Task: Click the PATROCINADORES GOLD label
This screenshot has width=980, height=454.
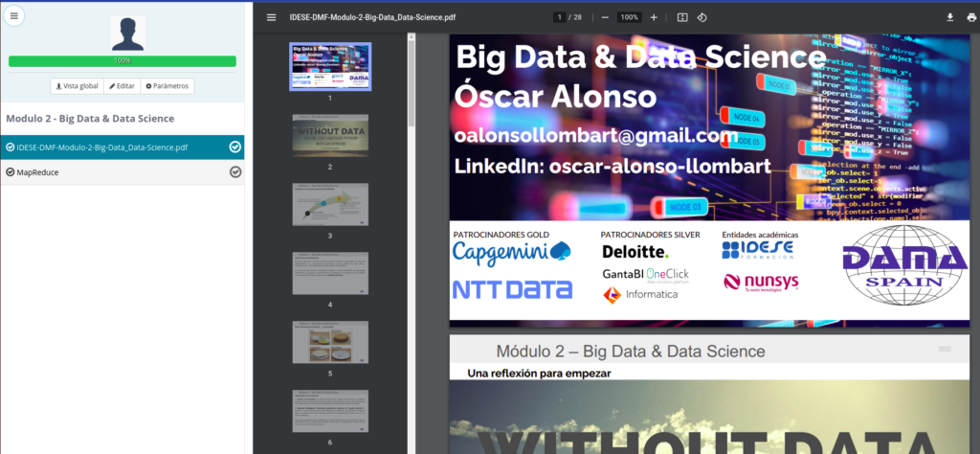Action: pos(501,235)
